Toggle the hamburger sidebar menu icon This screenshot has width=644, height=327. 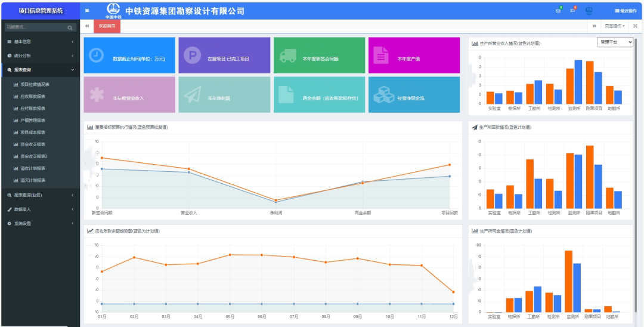(x=87, y=11)
